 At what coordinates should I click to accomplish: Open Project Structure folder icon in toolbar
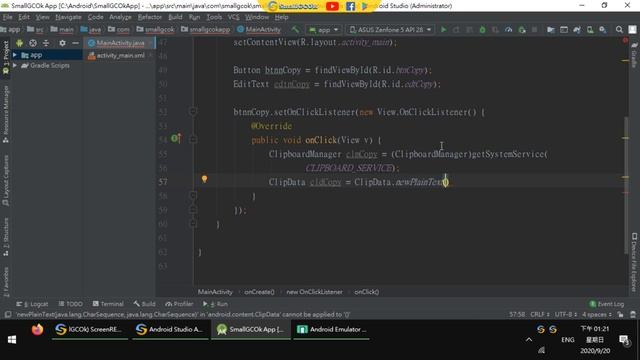(x=551, y=29)
